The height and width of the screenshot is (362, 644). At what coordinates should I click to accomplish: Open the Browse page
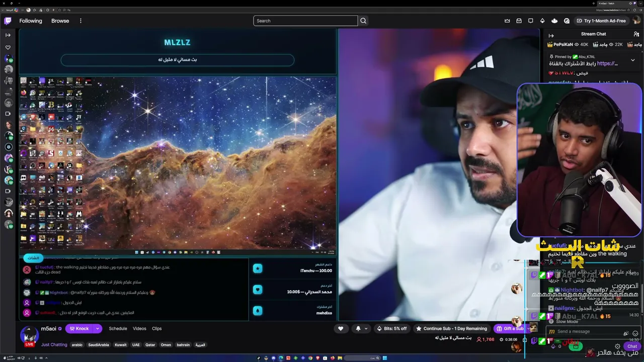click(60, 21)
